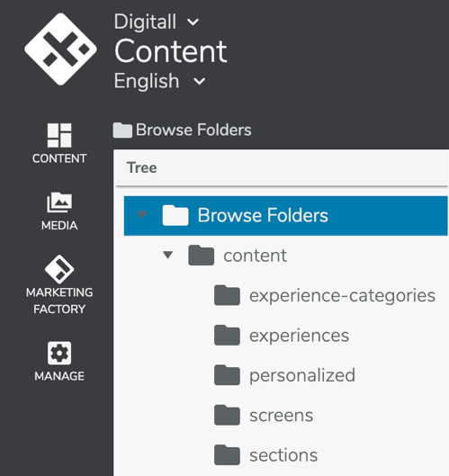Click the Content title text

click(171, 51)
